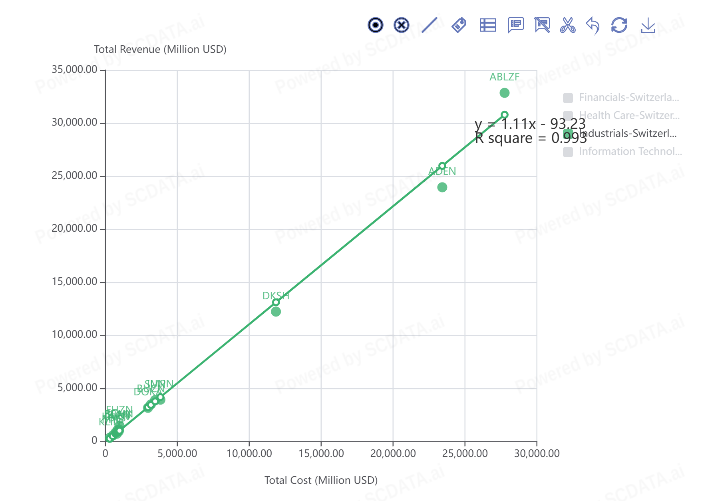Click the circular refresh icon

point(619,25)
